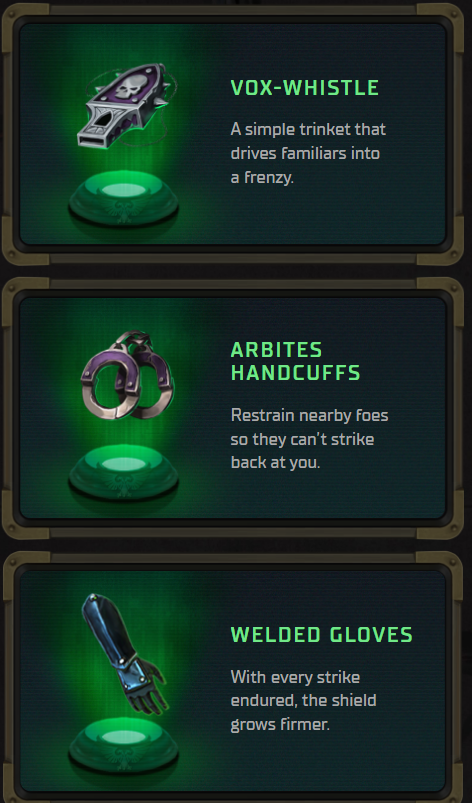The width and height of the screenshot is (472, 803).
Task: Open the Vox-Whistle card panel
Action: 233,134
